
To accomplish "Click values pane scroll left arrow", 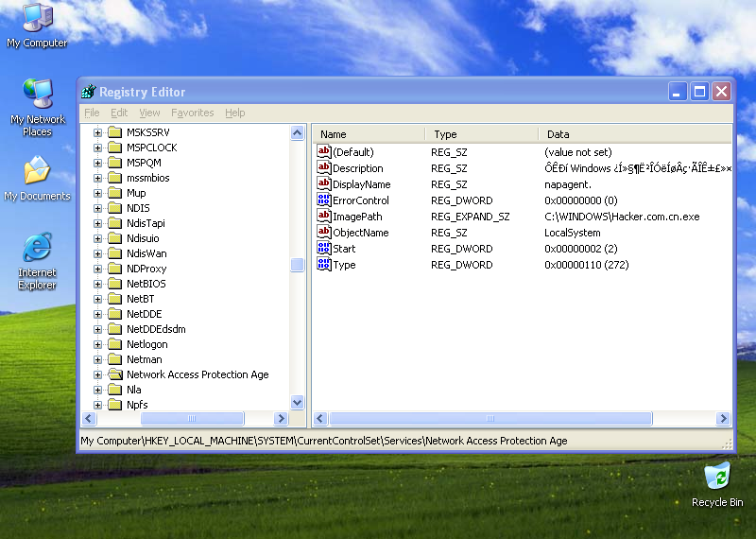I will [x=321, y=418].
